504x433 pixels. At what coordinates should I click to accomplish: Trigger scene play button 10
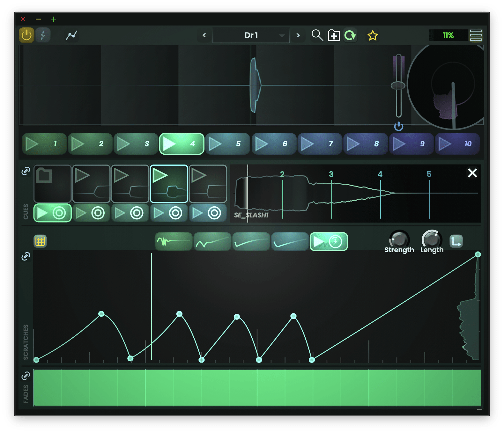(457, 144)
